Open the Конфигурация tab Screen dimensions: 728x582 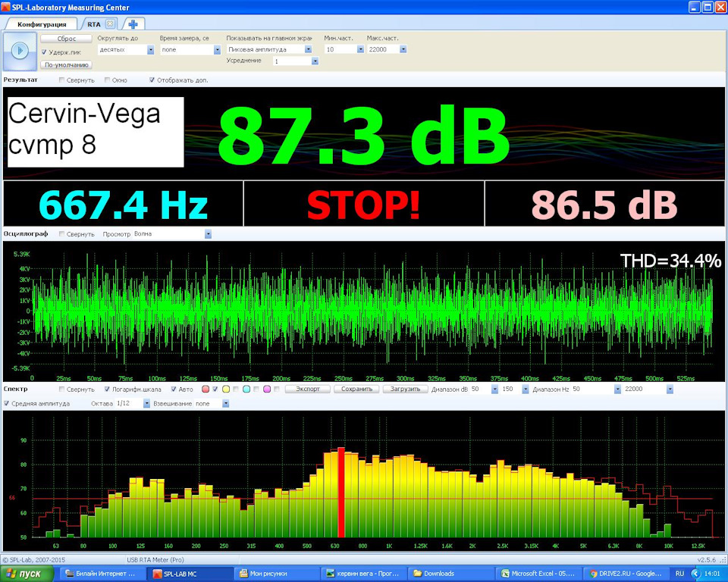(x=42, y=24)
